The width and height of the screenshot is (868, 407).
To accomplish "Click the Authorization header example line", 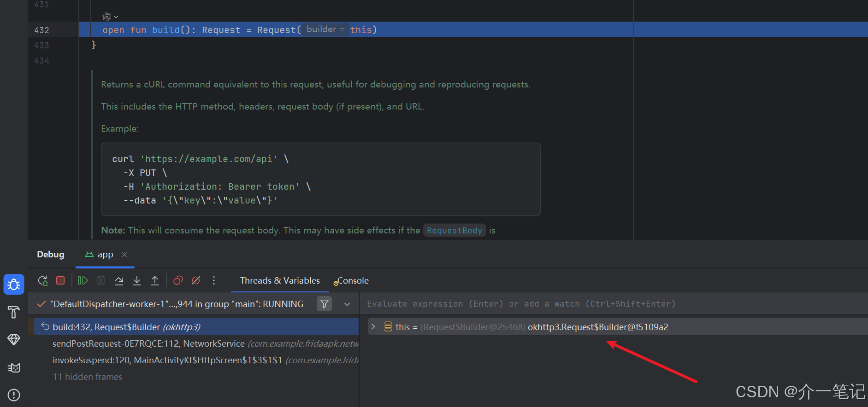I will click(217, 186).
